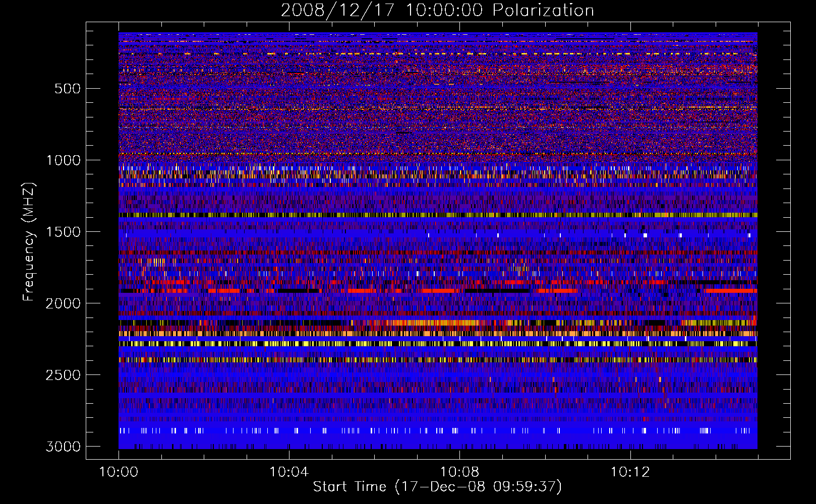
Task: Click the 10:12 time tick label
Action: (x=630, y=472)
